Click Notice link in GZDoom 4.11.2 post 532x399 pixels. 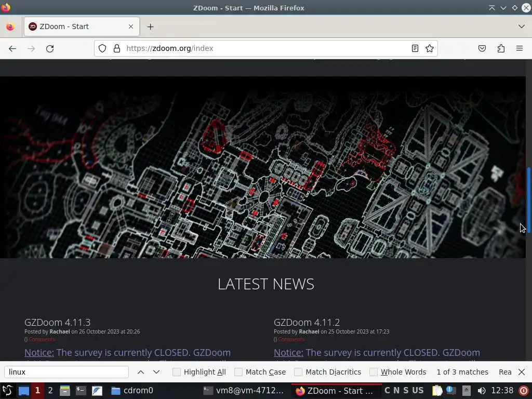click(288, 353)
